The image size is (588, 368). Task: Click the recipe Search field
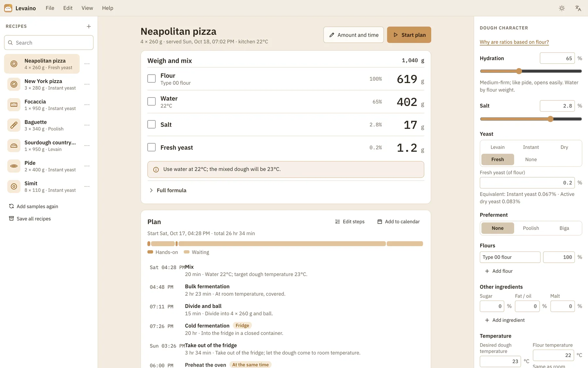click(49, 43)
